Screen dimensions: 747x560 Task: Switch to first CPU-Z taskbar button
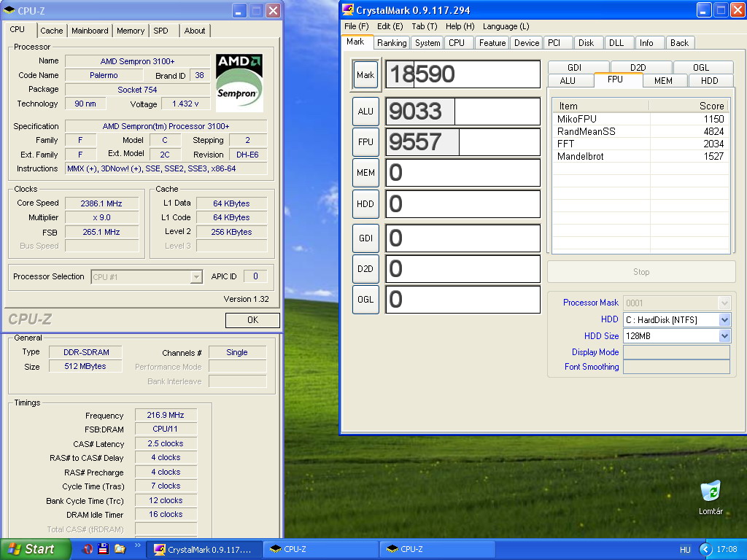321,549
